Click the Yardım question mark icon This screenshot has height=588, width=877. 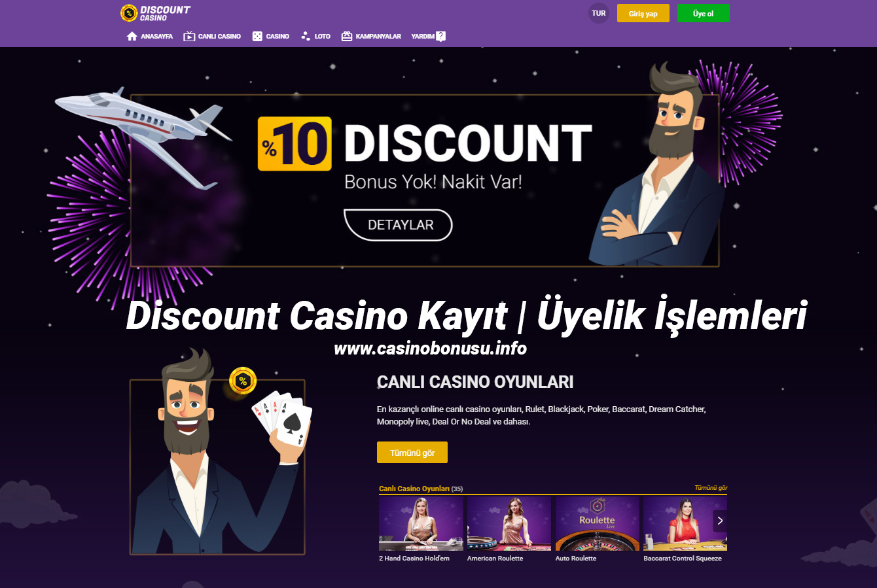(x=441, y=37)
